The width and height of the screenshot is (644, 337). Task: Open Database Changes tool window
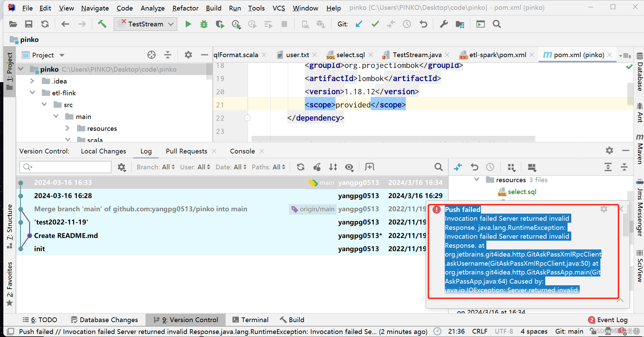click(x=104, y=320)
